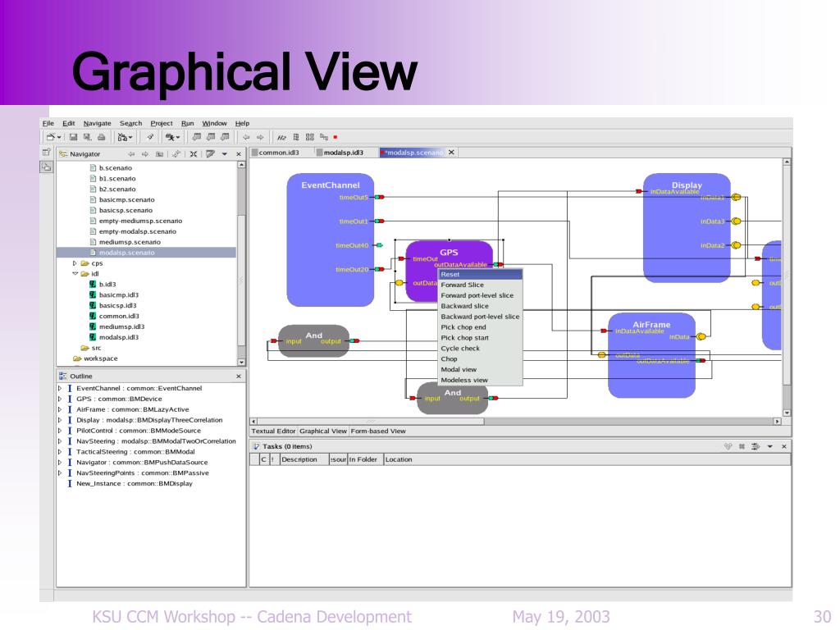840x630 pixels.
Task: Click the Print icon in the toolbar
Action: tap(101, 137)
